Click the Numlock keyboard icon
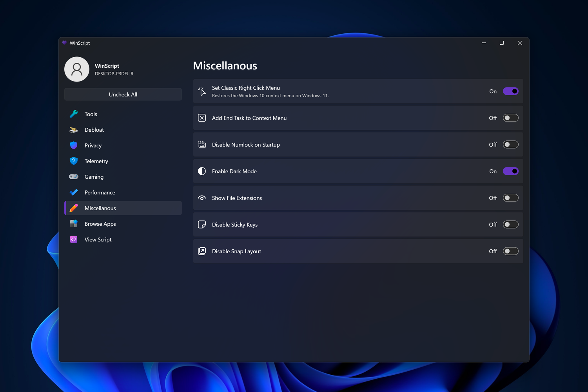The image size is (588, 392). tap(202, 145)
